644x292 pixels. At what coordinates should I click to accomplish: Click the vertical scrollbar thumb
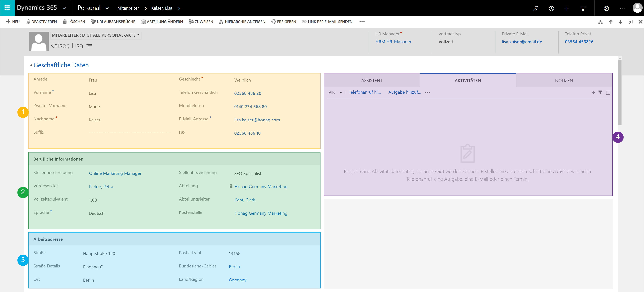619,93
